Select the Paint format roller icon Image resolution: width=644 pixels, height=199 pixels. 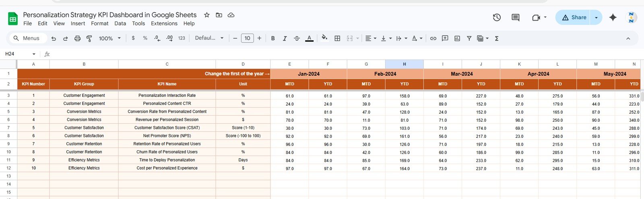point(89,38)
